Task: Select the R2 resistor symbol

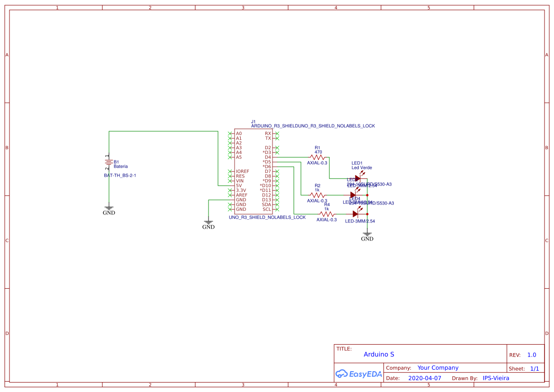Action: [x=317, y=195]
